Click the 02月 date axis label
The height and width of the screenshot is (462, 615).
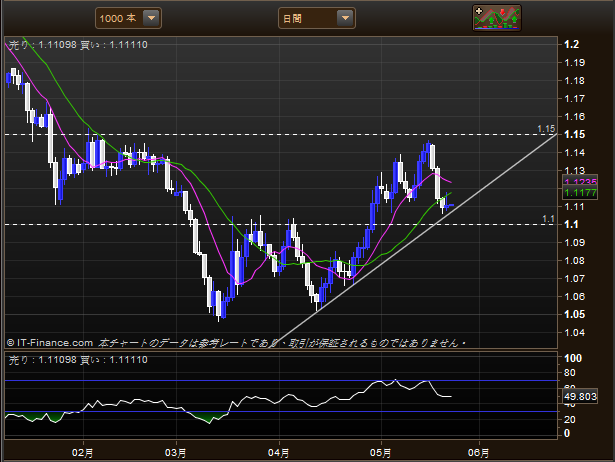point(82,453)
